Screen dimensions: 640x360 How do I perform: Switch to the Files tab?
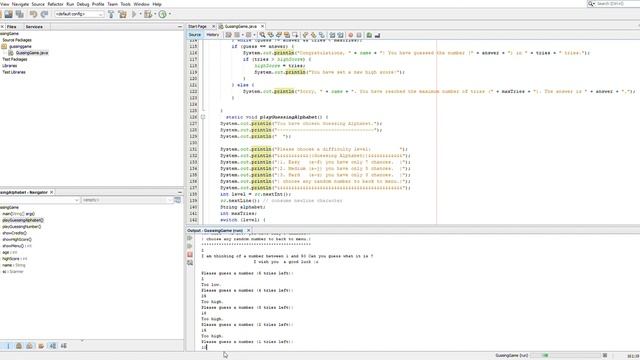click(x=12, y=27)
